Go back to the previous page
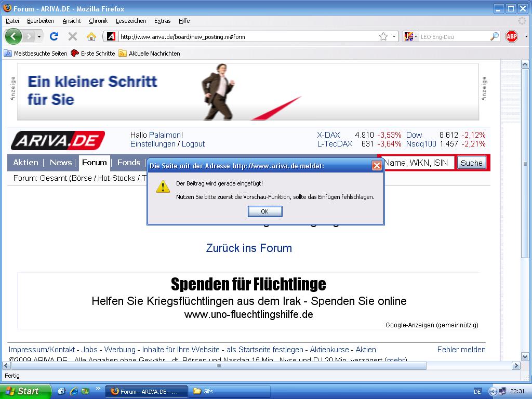 coord(14,36)
